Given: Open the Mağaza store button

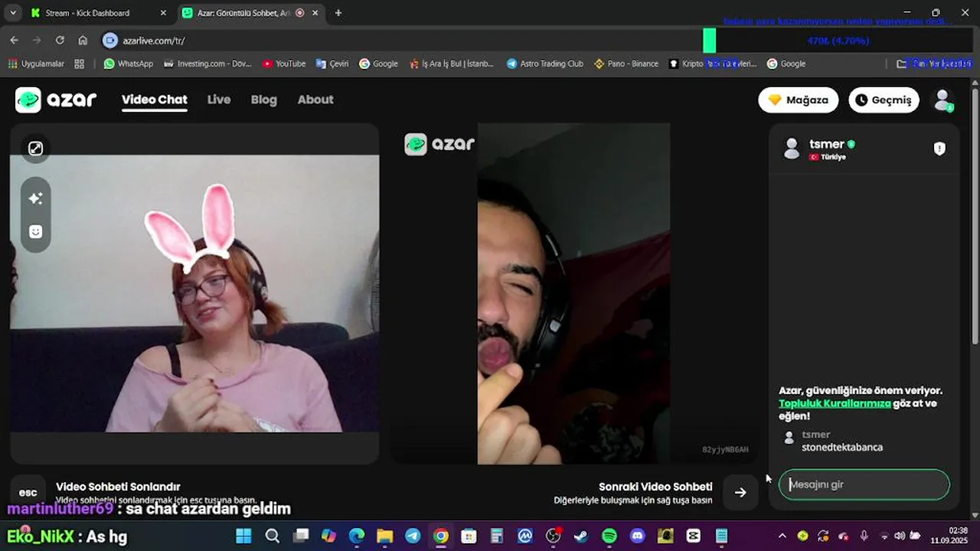Looking at the screenshot, I should pyautogui.click(x=799, y=100).
